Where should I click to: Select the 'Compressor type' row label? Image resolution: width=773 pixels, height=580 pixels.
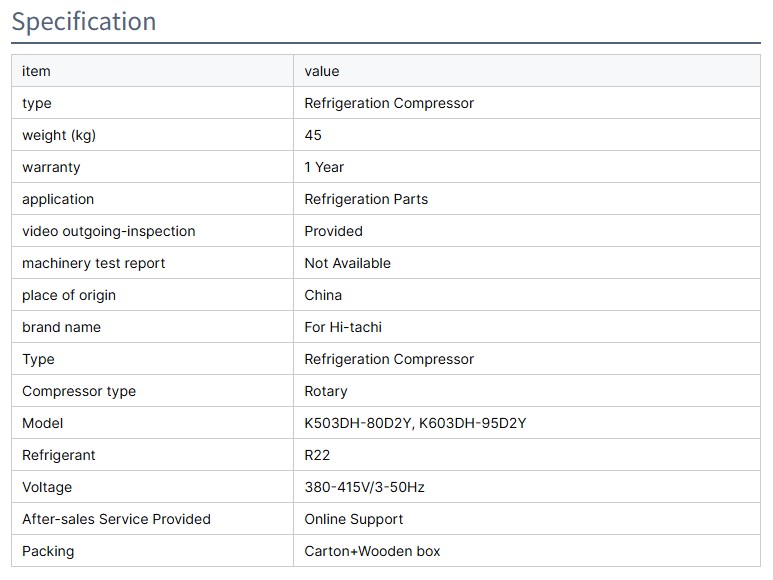(79, 391)
